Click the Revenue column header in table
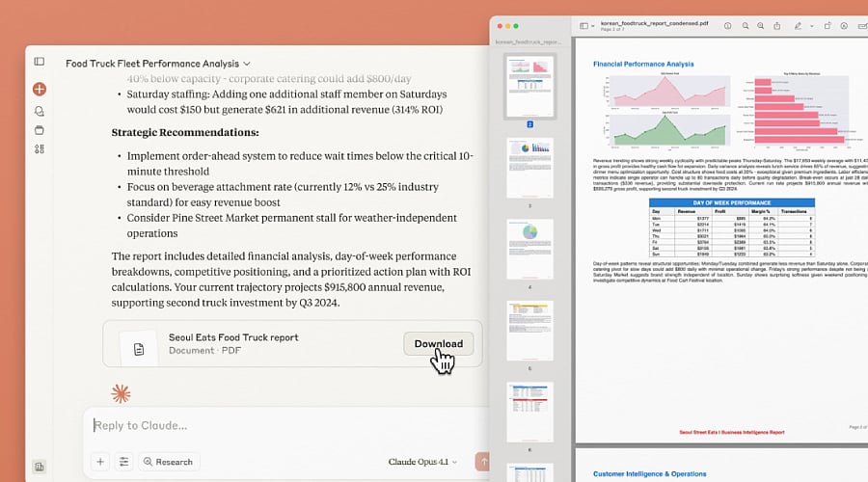Image resolution: width=868 pixels, height=482 pixels. coord(687,211)
